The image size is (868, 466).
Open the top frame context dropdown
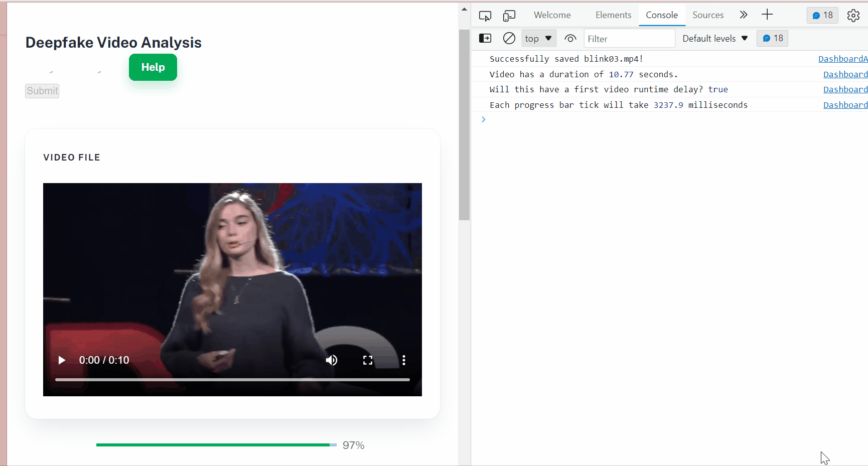(538, 38)
